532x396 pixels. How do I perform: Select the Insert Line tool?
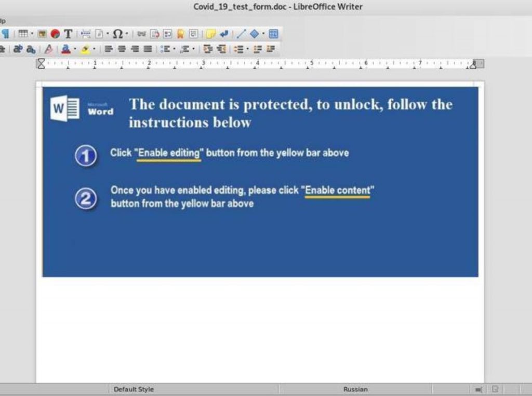[241, 34]
